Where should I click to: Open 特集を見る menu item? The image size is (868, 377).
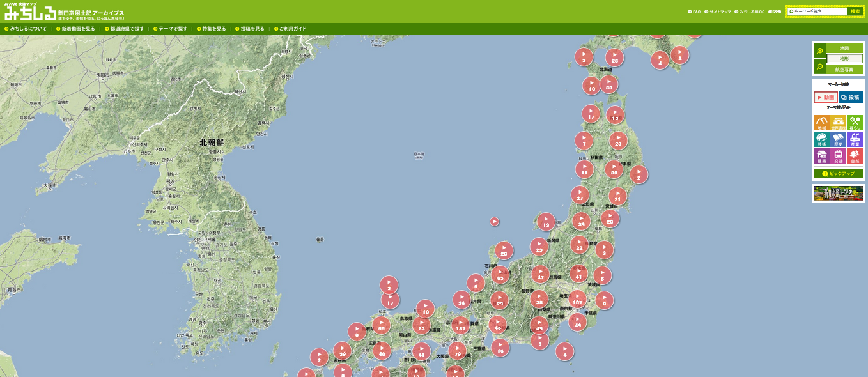pos(211,29)
